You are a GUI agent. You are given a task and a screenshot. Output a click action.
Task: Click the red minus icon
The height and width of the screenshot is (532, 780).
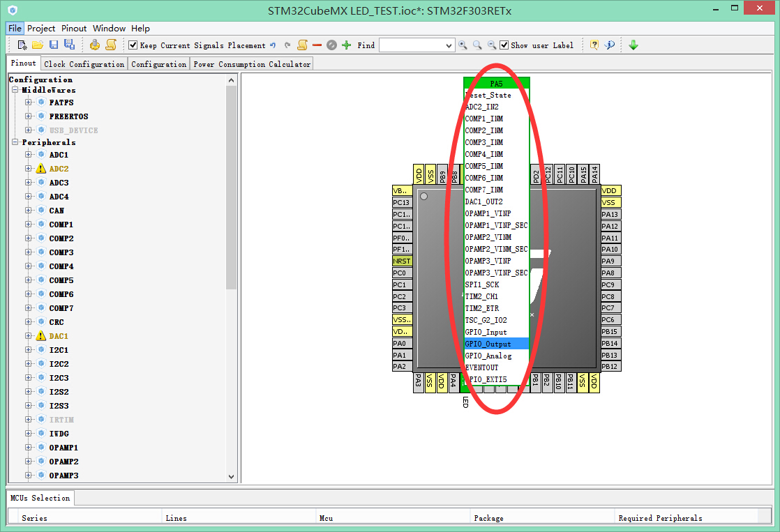click(x=317, y=45)
